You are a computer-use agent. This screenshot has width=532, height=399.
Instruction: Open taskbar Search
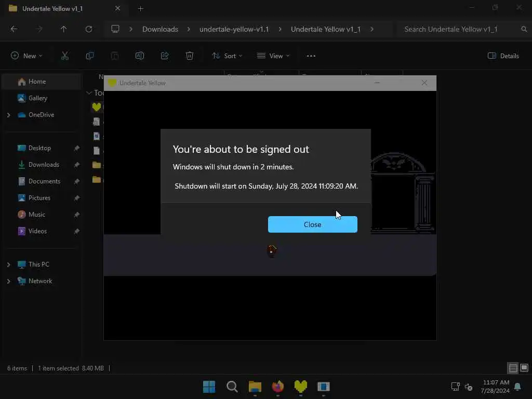(232, 387)
